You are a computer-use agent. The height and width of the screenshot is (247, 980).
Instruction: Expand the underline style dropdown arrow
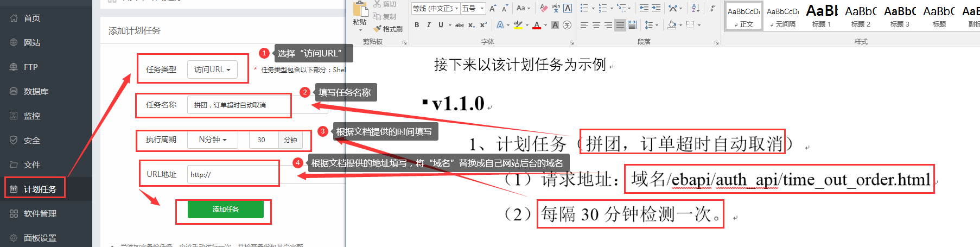(x=450, y=25)
